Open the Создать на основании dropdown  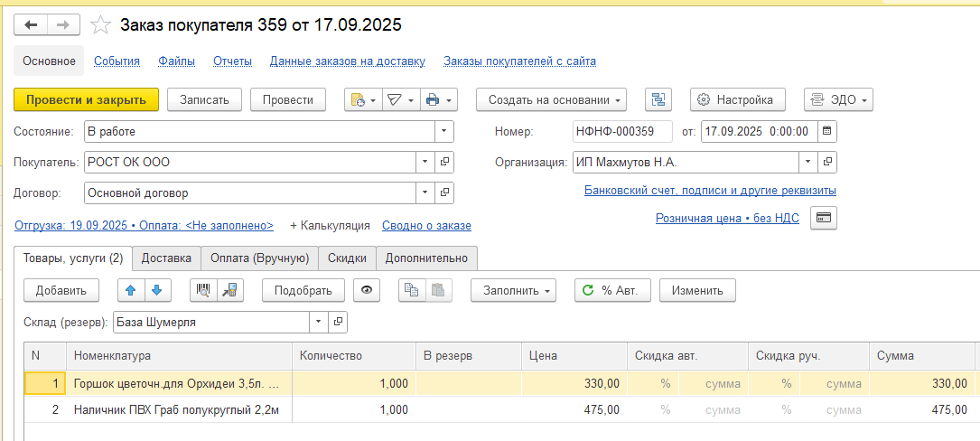click(x=551, y=99)
